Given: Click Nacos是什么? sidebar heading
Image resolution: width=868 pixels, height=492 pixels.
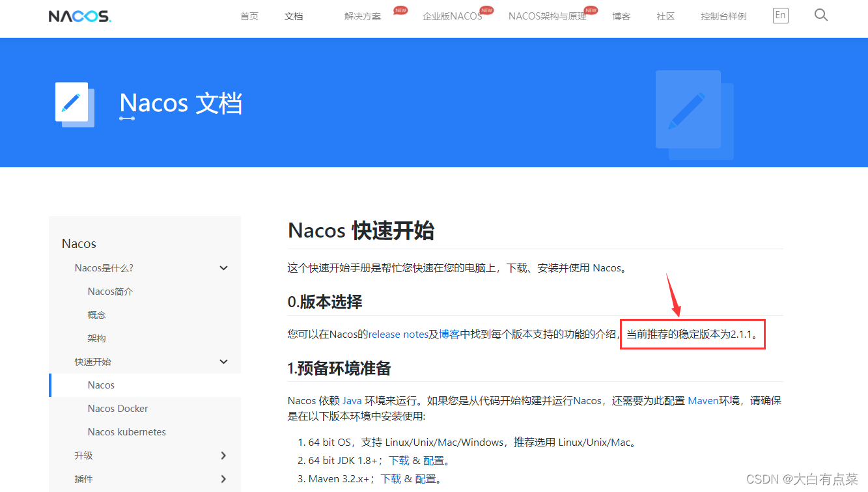Looking at the screenshot, I should pos(104,268).
